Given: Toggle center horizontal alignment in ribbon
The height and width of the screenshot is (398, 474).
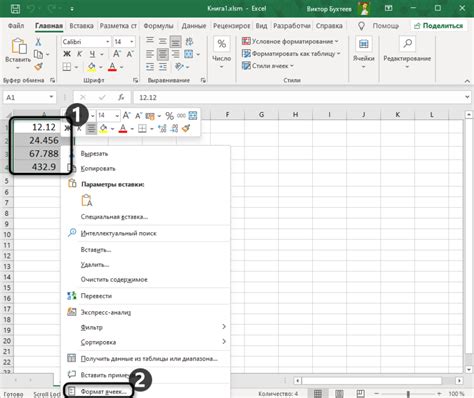Looking at the screenshot, I should tap(163, 54).
